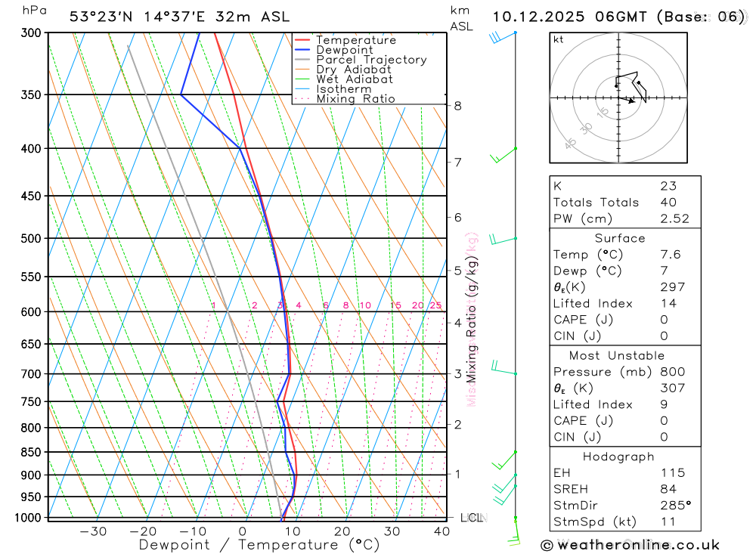Image resolution: width=756 pixels, height=554 pixels.
Task: Click the Isotherm legend entry
Action: pyautogui.click(x=333, y=89)
